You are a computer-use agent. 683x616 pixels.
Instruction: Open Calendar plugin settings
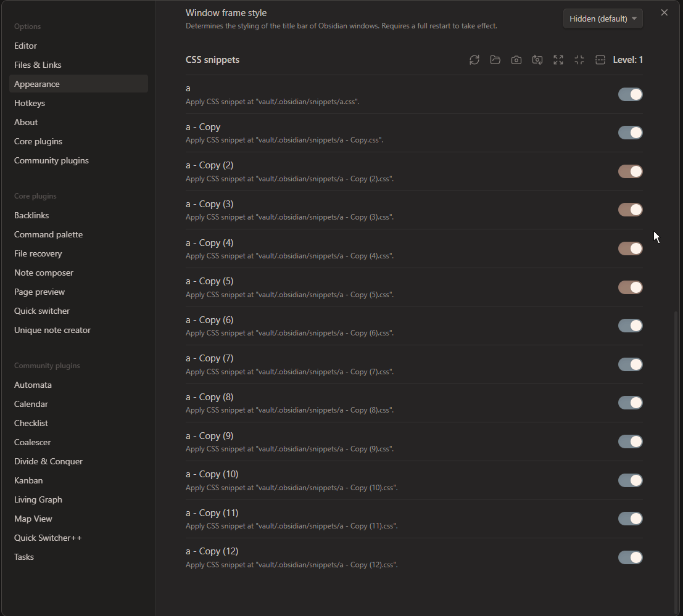pyautogui.click(x=78, y=404)
